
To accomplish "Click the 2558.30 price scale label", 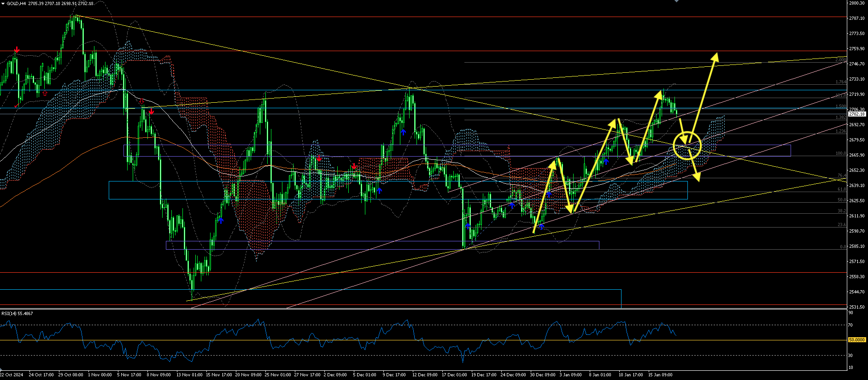I will click(856, 277).
